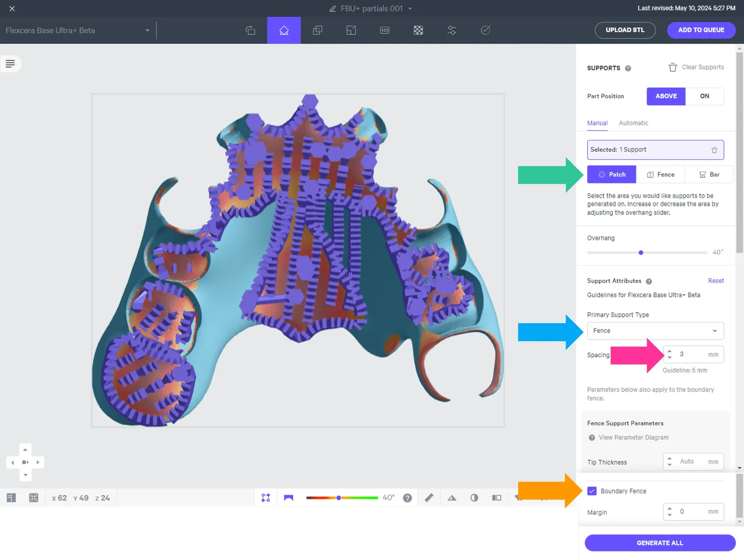Open the Primary Support Type dropdown
The width and height of the screenshot is (744, 560).
655,331
